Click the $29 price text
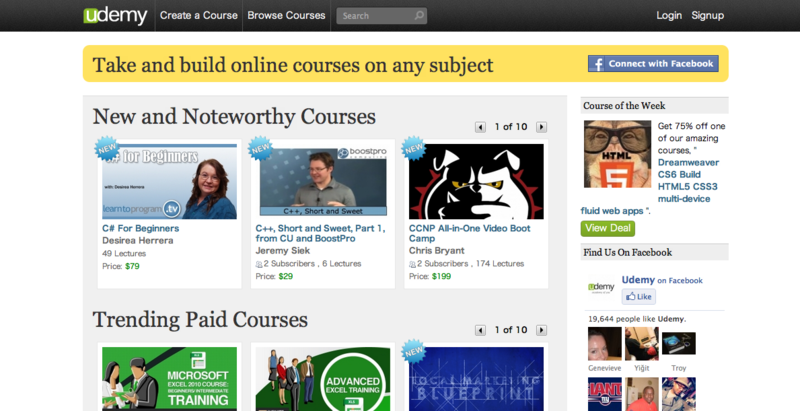The image size is (800, 411). click(286, 276)
